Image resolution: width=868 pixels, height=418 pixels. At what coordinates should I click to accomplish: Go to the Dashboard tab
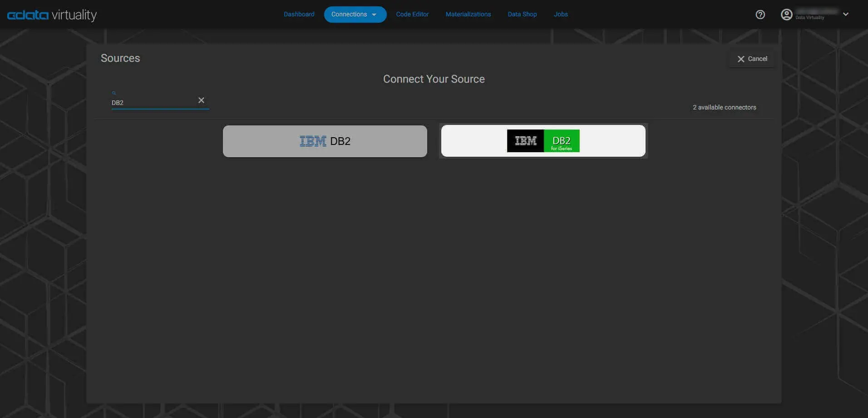point(299,15)
